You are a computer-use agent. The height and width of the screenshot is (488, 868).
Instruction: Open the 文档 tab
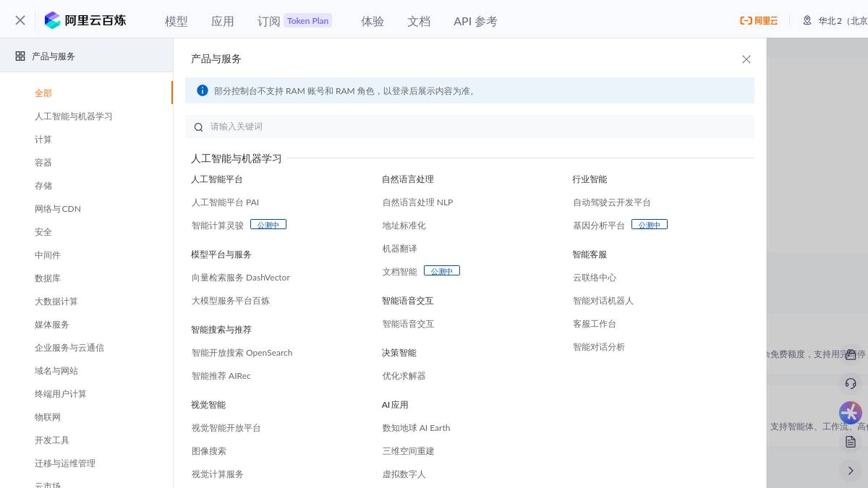pyautogui.click(x=419, y=21)
